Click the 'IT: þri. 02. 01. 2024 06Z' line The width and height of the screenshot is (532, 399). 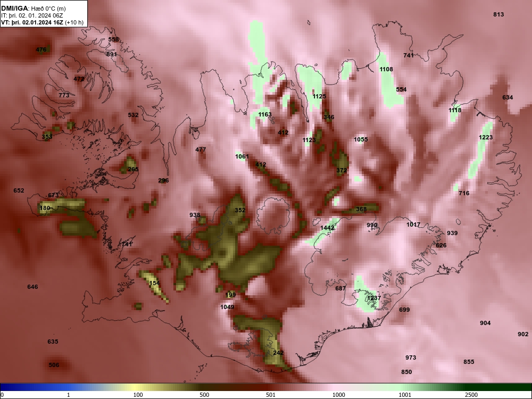coord(32,15)
